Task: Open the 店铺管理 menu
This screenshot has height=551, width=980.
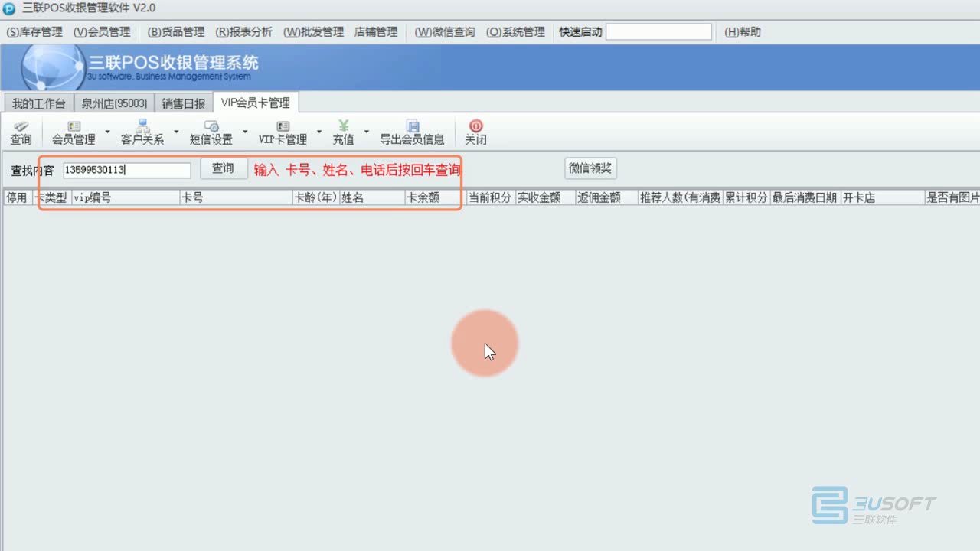Action: [376, 32]
